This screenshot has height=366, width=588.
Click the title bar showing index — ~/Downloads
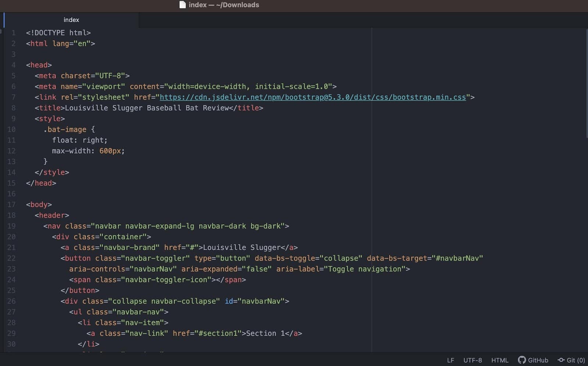click(223, 5)
